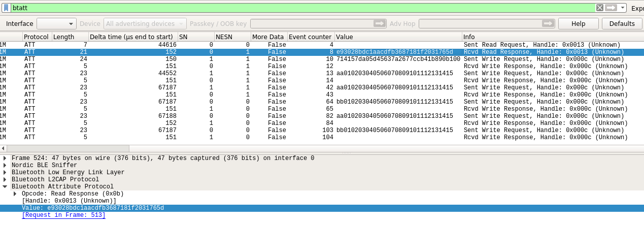644x225 pixels.
Task: Submit the Passkey / OOB key arrow
Action: pos(380,23)
